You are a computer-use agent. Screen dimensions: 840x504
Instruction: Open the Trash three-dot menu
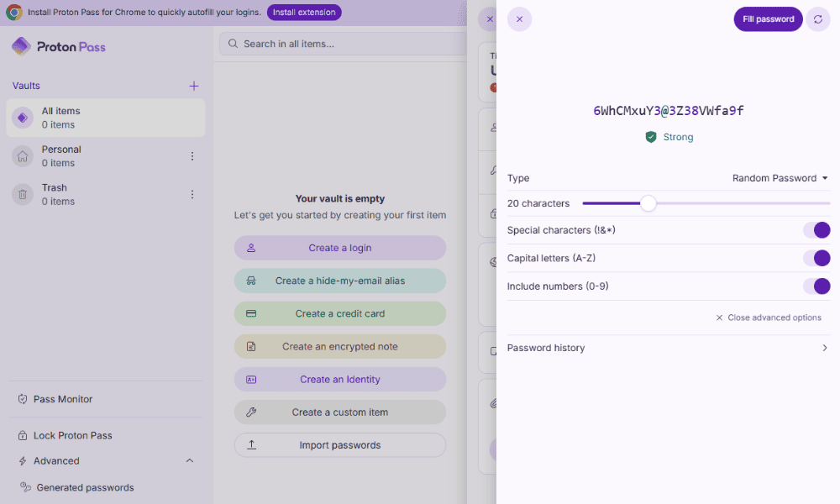click(x=192, y=195)
